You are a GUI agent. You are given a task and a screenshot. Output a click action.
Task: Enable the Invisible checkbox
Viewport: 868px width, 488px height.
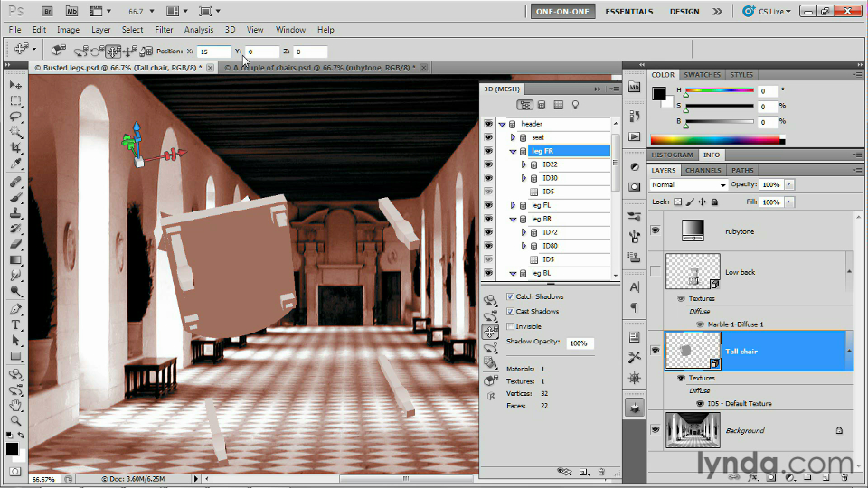[510, 326]
